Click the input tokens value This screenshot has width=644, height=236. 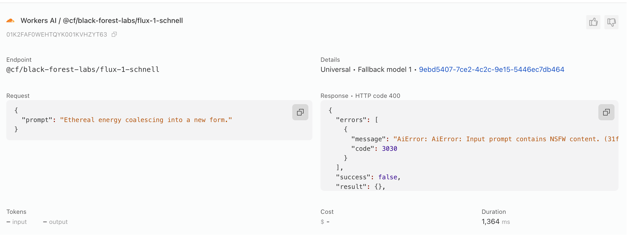point(17,222)
